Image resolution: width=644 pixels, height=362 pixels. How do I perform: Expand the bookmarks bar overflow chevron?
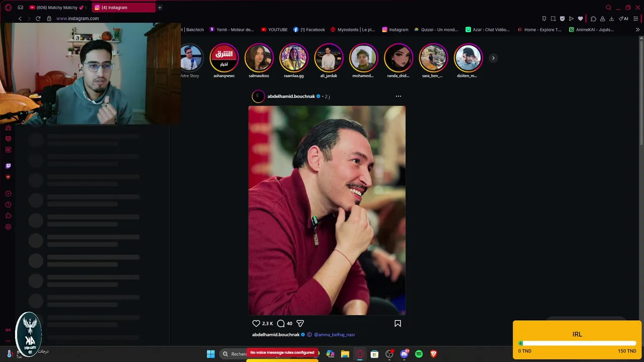(637, 30)
